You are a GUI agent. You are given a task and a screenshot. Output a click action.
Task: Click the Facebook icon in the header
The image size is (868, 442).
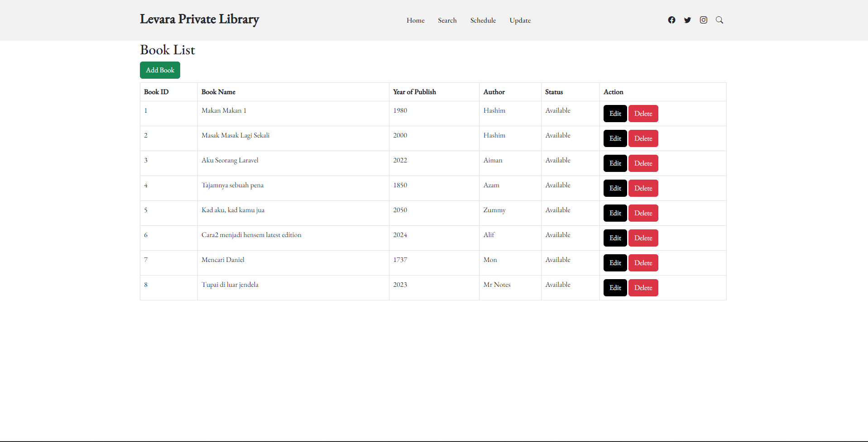pyautogui.click(x=671, y=20)
